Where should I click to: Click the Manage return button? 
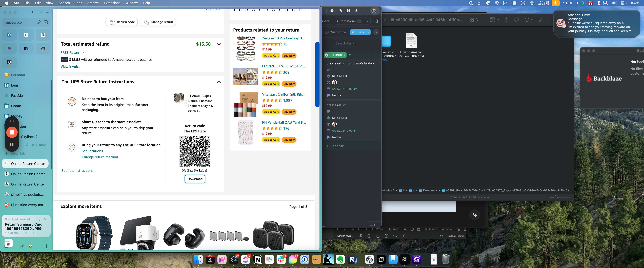(x=158, y=22)
